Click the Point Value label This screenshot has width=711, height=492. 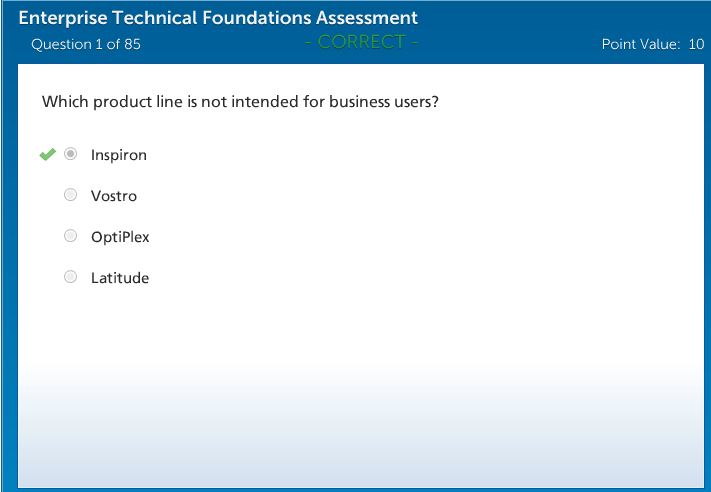point(640,44)
